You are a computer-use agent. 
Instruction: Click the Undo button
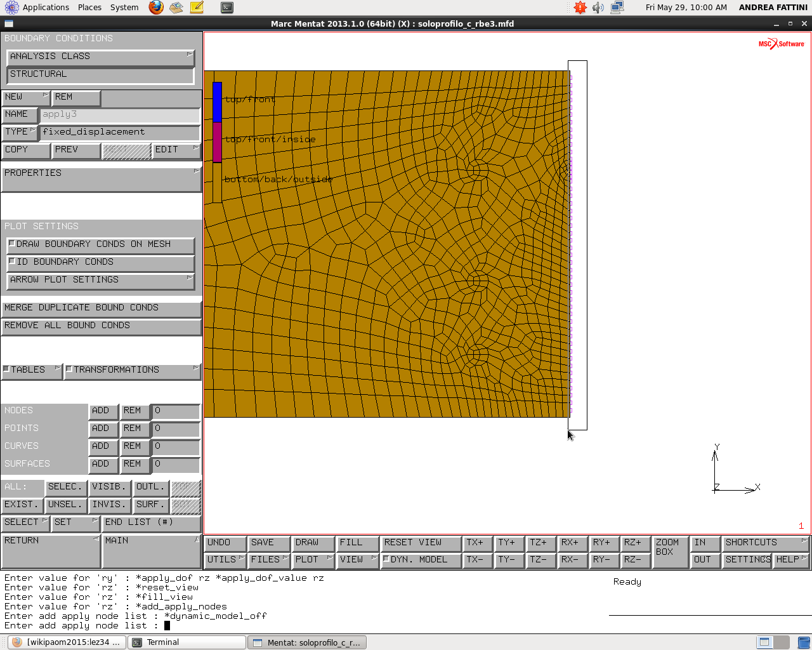[226, 543]
